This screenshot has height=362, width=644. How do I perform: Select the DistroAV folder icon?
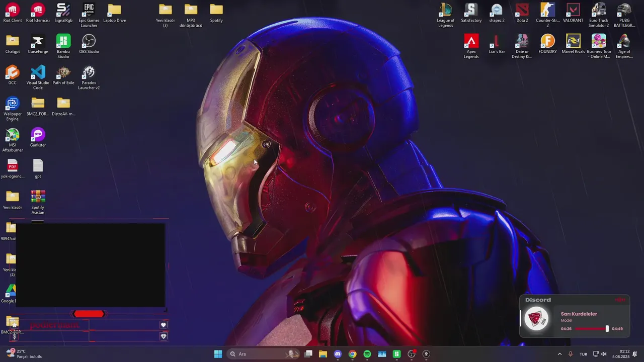point(63,107)
